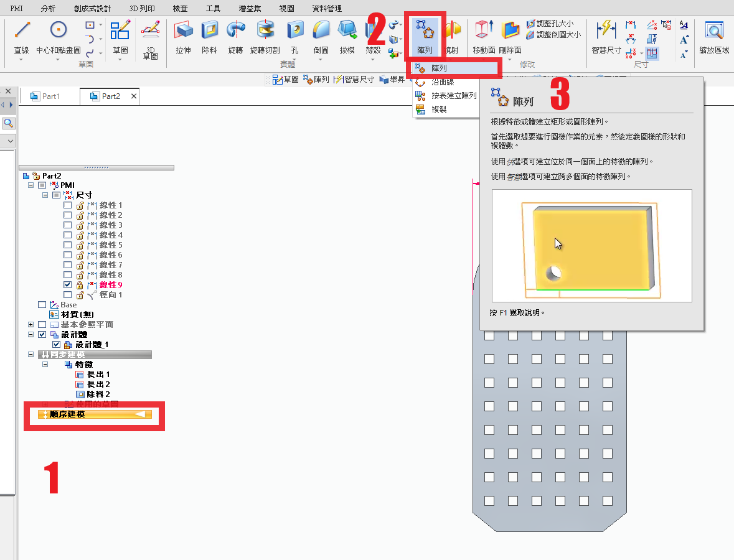734x560 pixels.
Task: Open the 倒圓 dropdown arrow
Action: click(x=321, y=60)
